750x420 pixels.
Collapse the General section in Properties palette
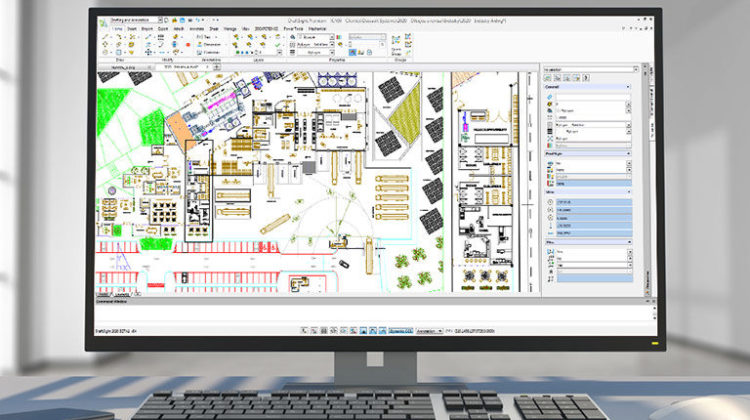click(x=628, y=87)
